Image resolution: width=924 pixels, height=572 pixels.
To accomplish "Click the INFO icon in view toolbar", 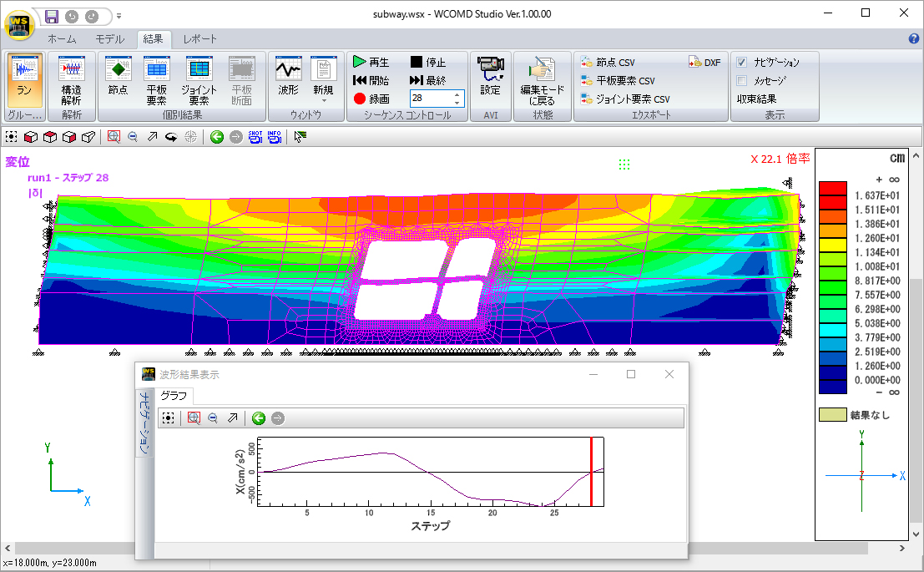I will point(274,137).
